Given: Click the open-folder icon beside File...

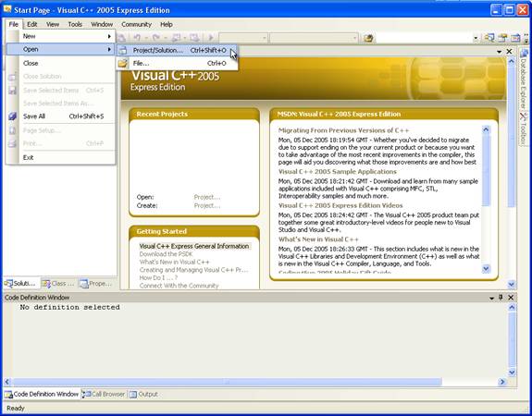Looking at the screenshot, I should coord(122,64).
